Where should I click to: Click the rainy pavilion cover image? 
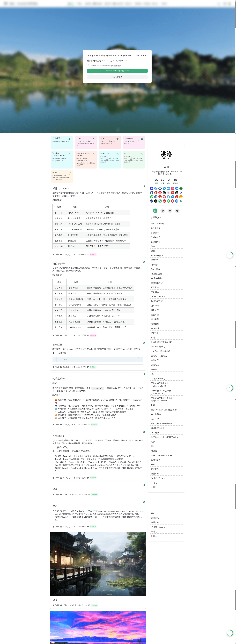tap(98, 564)
